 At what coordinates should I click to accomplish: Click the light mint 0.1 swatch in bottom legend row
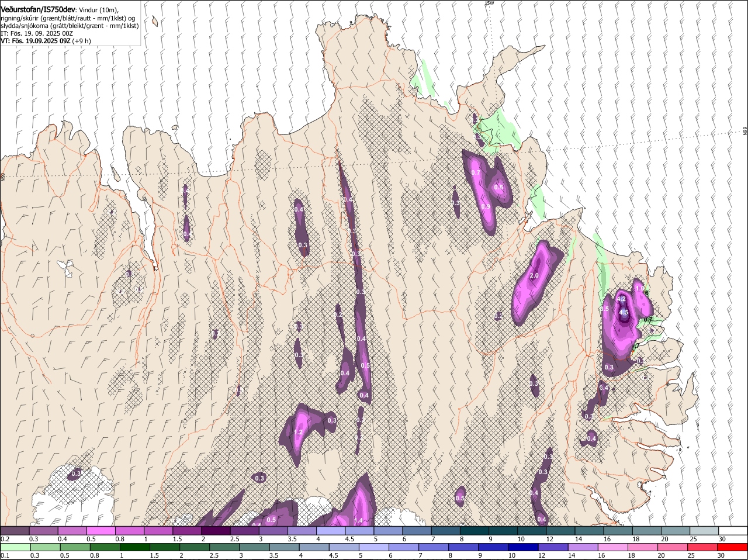(x=15, y=547)
